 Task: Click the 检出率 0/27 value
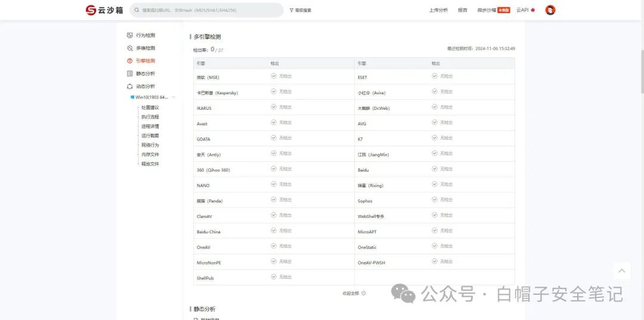click(217, 50)
